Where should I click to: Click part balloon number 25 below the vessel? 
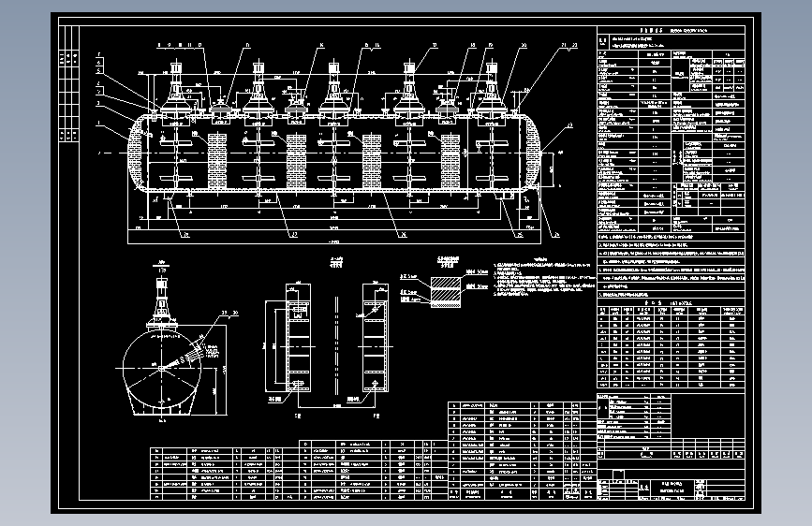pos(520,235)
